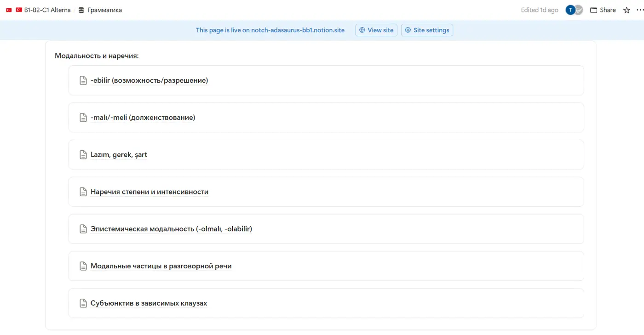
Task: Click the Edited 1d ago timestamp
Action: tap(540, 10)
